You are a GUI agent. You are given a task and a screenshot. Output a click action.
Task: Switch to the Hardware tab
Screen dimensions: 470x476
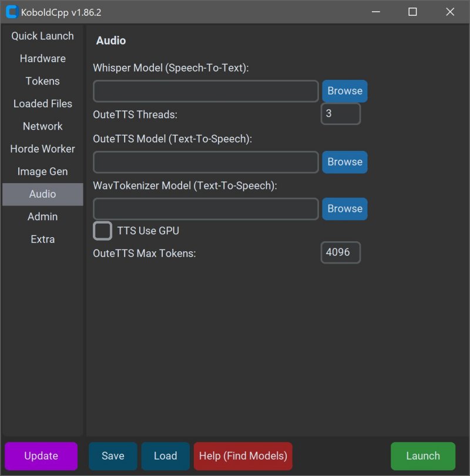click(x=43, y=59)
